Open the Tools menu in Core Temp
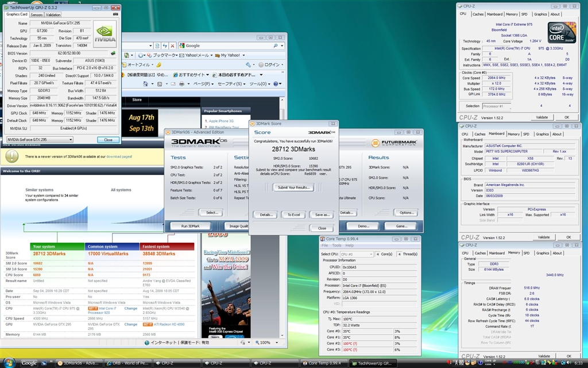588x368 pixels. pos(336,245)
